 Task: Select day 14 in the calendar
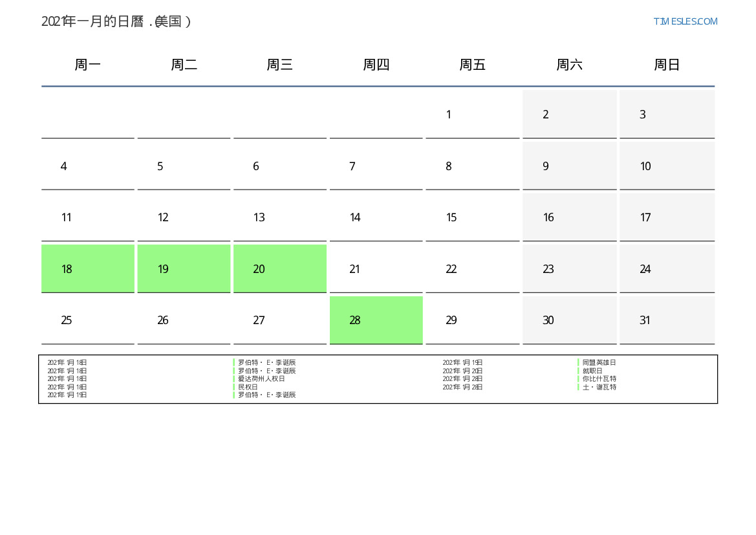[376, 217]
